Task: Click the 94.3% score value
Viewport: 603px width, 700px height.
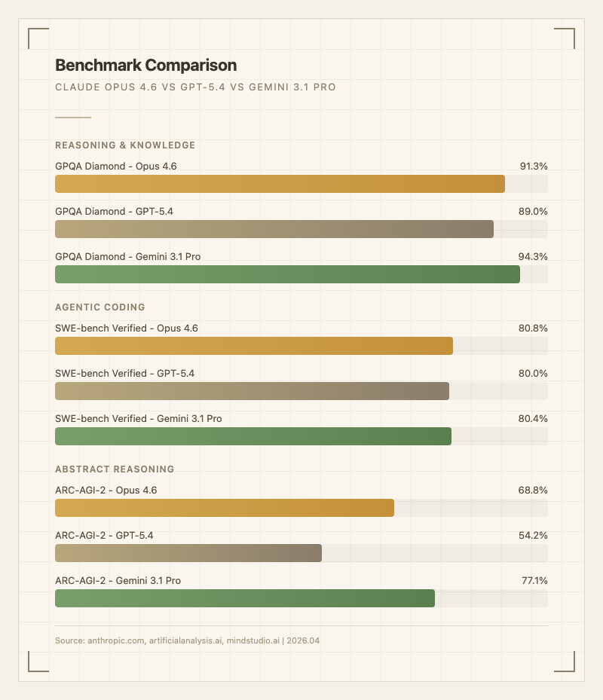Action: [x=533, y=256]
